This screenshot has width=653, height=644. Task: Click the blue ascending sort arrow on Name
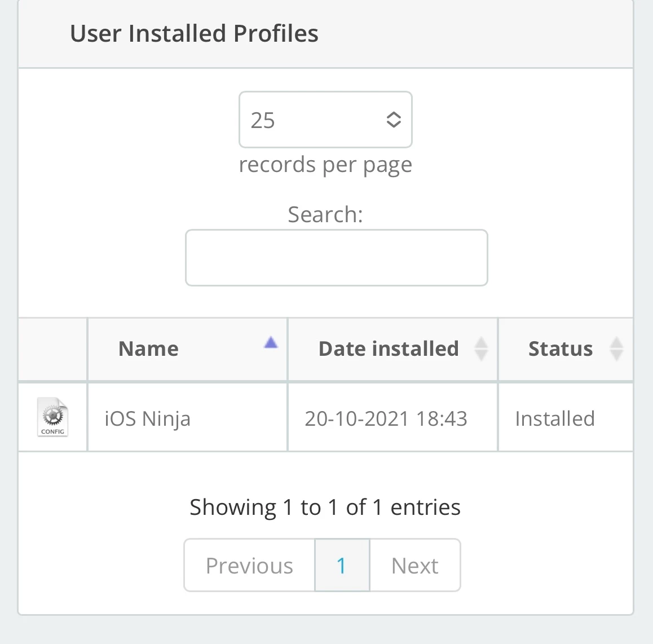click(271, 342)
